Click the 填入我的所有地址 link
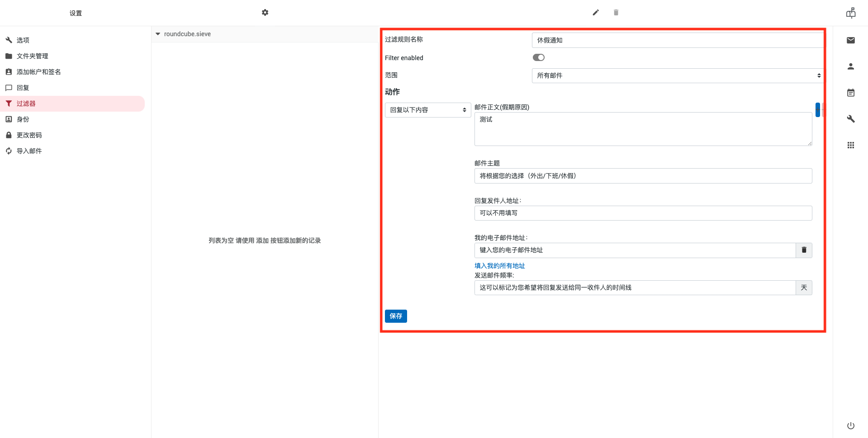Screen dimensions: 868x438 click(499, 266)
